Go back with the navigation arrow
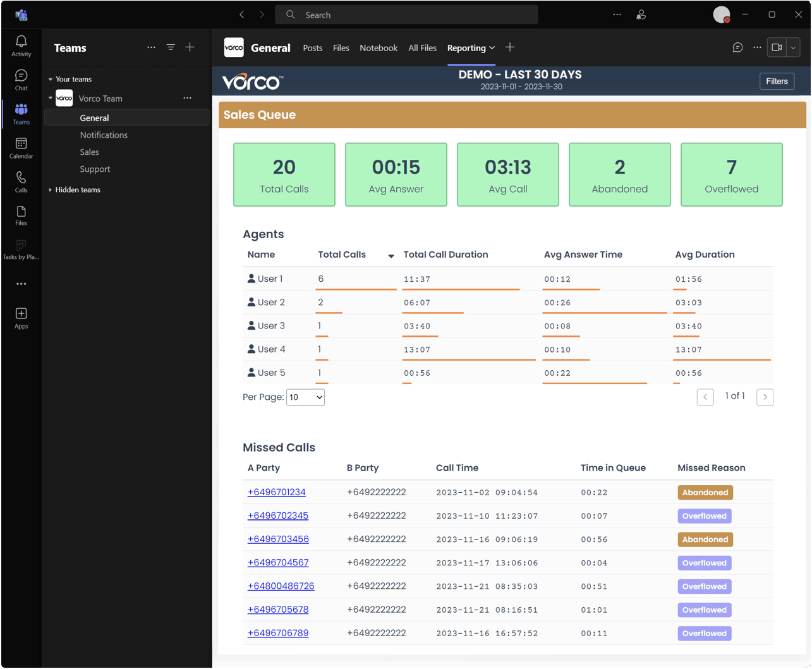812x669 pixels. 241,15
